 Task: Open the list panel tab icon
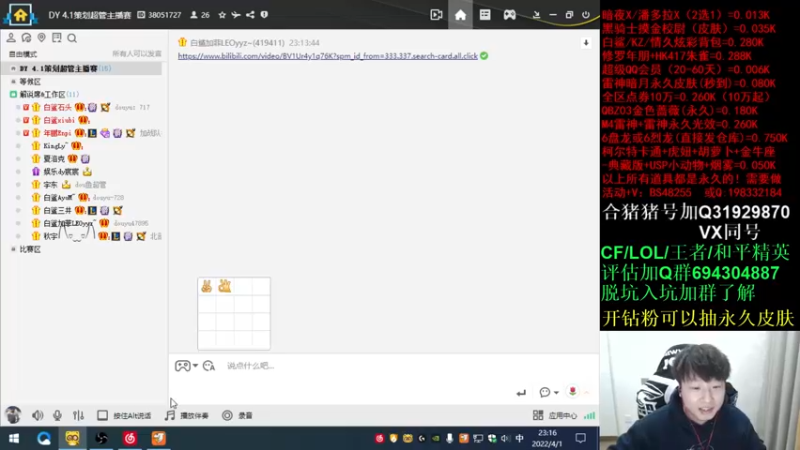pos(485,15)
